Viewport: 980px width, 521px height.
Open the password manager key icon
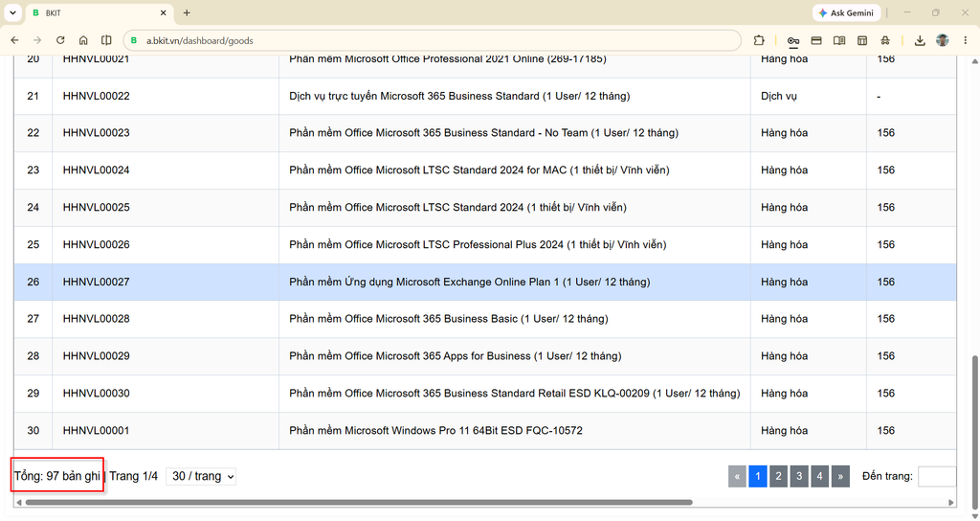tap(793, 40)
